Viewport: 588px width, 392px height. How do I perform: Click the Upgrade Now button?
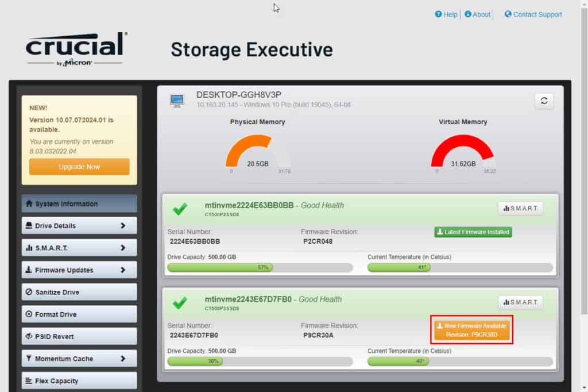79,167
